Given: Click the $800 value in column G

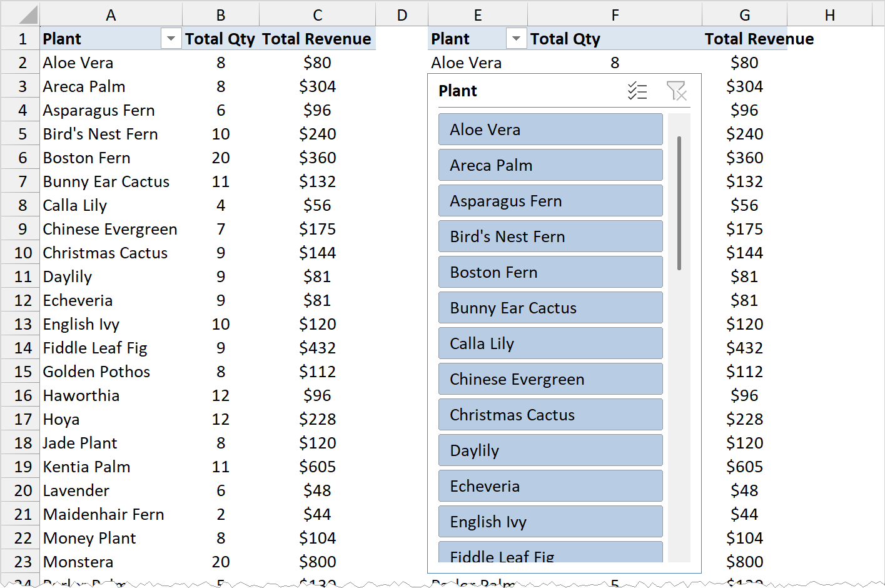Looking at the screenshot, I should [745, 562].
